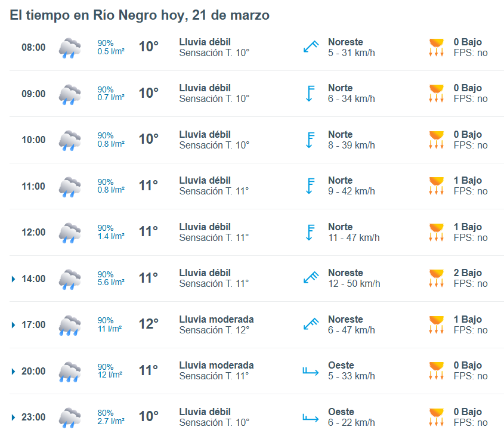Click the 12 - 50 km/h wind speed

click(x=354, y=284)
